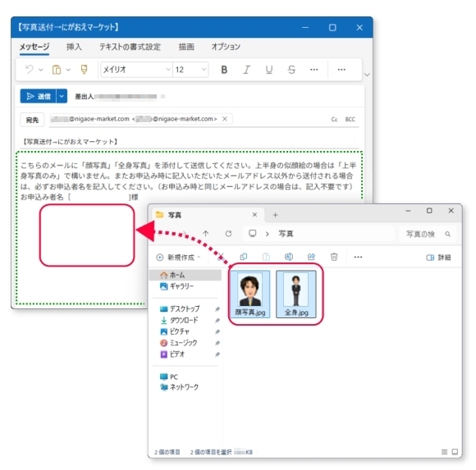Viewport: 476px width, 470px height.
Task: Click the 送信 send button
Action: (x=39, y=96)
